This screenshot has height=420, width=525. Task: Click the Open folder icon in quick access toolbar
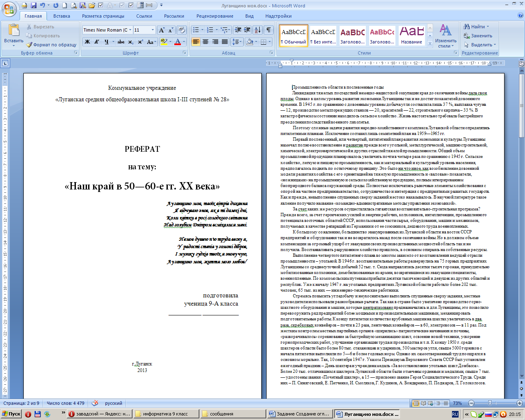pyautogui.click(x=92, y=5)
